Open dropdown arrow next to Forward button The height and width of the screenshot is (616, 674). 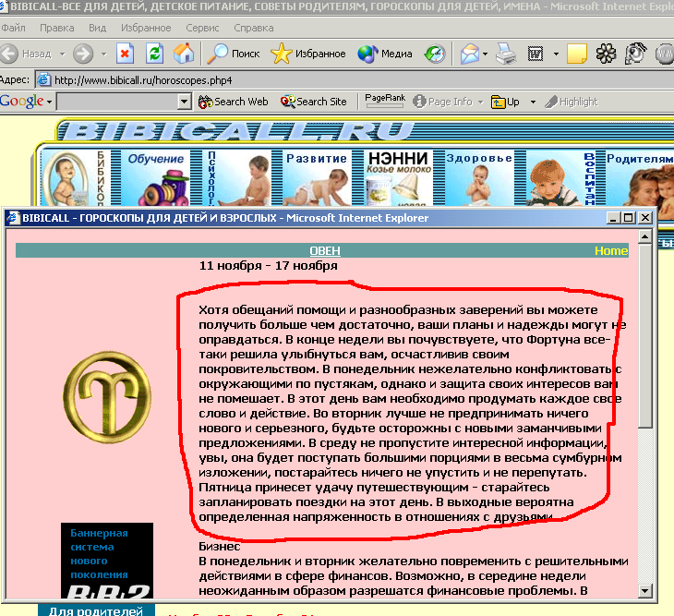[103, 54]
